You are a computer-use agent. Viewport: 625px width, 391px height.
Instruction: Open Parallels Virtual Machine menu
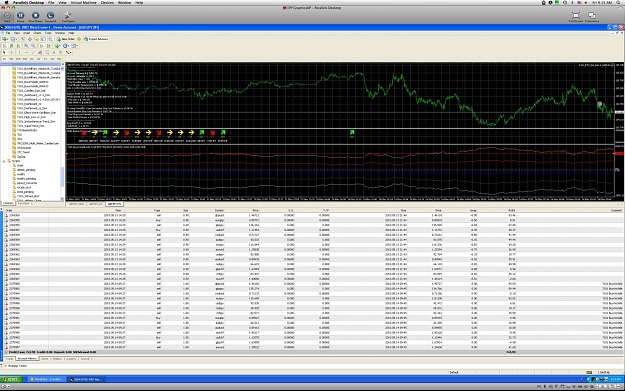[x=83, y=2]
